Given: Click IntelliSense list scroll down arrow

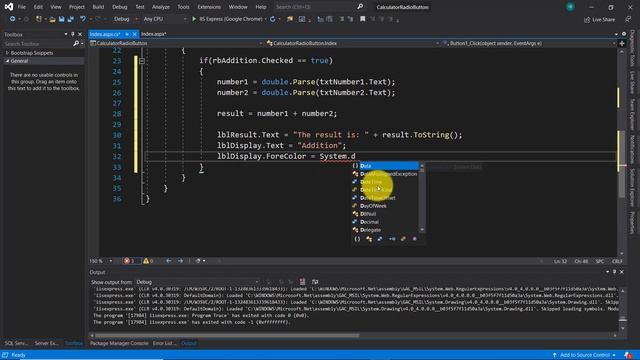Looking at the screenshot, I should click(422, 230).
